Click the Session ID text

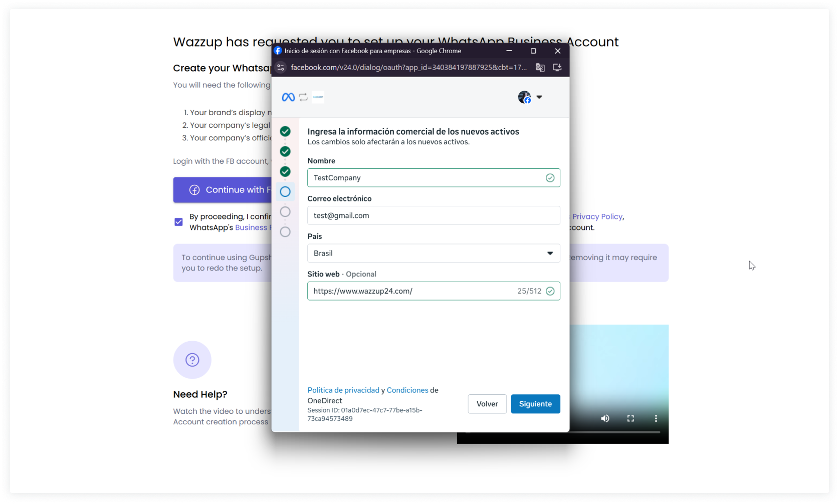(x=365, y=414)
